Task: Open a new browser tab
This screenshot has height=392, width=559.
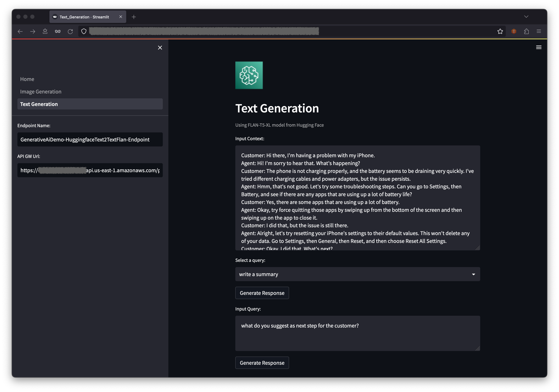Action: point(134,17)
